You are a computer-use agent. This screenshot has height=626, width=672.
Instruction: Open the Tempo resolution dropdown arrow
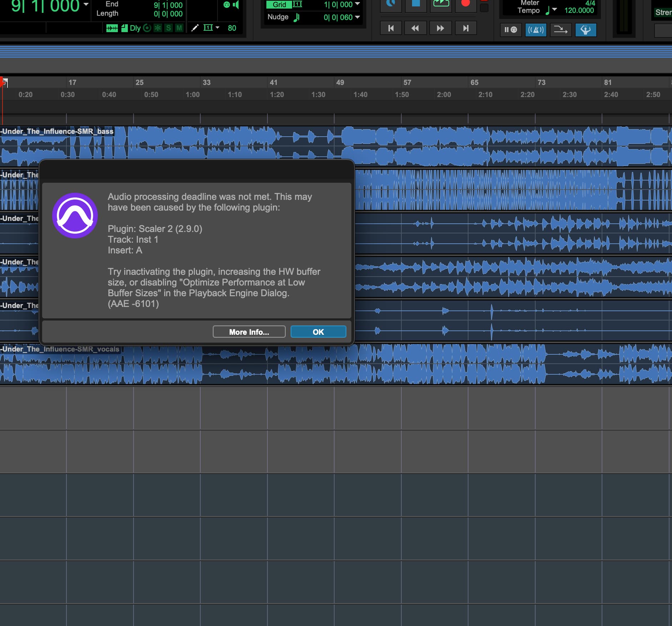coord(555,10)
